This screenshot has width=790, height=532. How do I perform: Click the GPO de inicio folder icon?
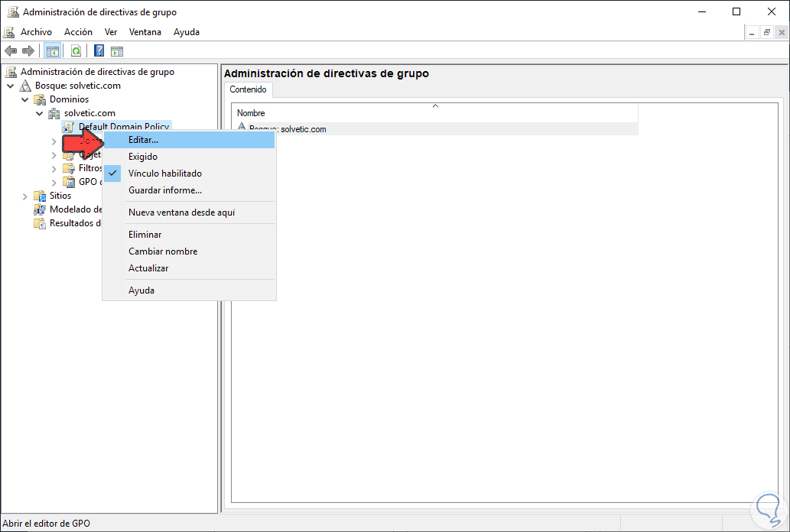69,182
